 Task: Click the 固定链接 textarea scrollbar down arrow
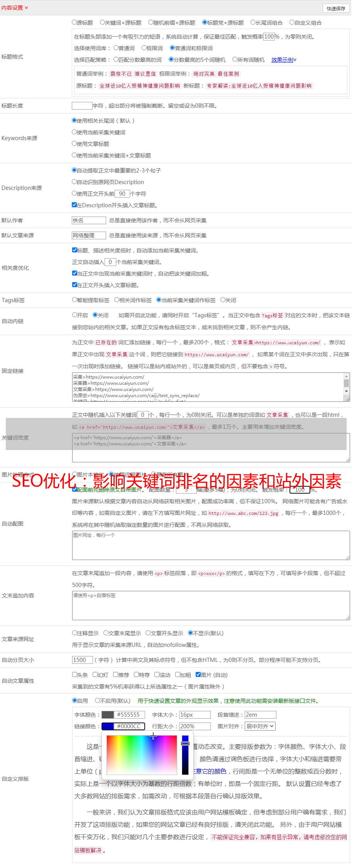point(347,391)
